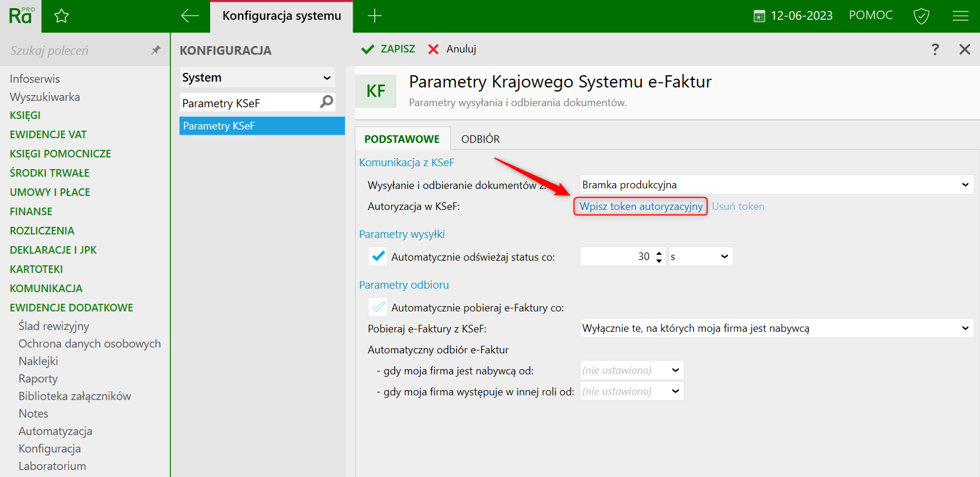Expand UMOWY I PŁACE section

(x=50, y=192)
